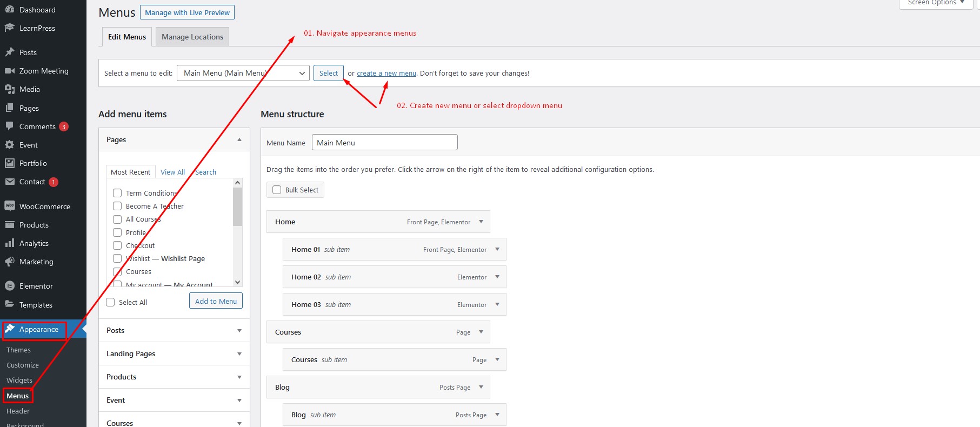
Task: Switch to the Manage Locations tab
Action: coord(192,37)
